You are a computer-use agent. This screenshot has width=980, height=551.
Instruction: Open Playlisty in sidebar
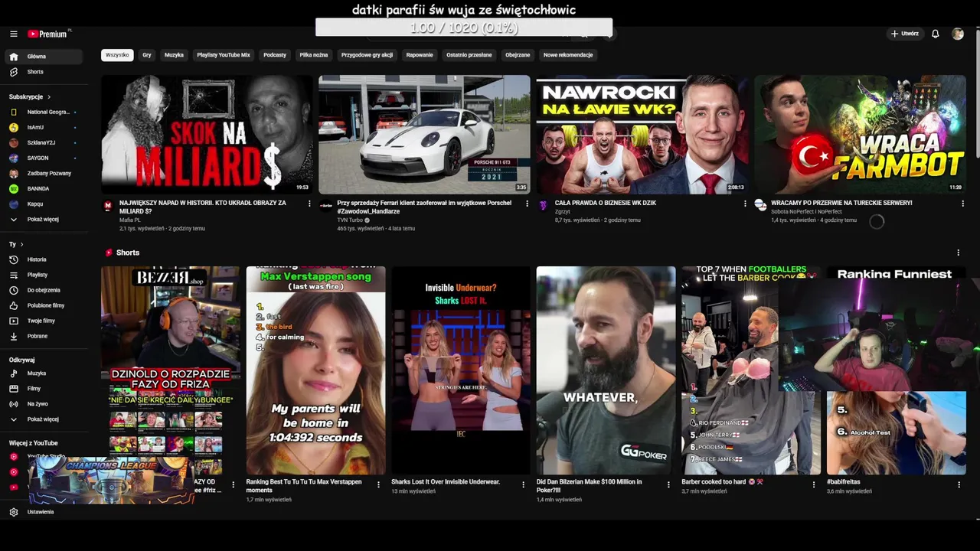coord(44,275)
